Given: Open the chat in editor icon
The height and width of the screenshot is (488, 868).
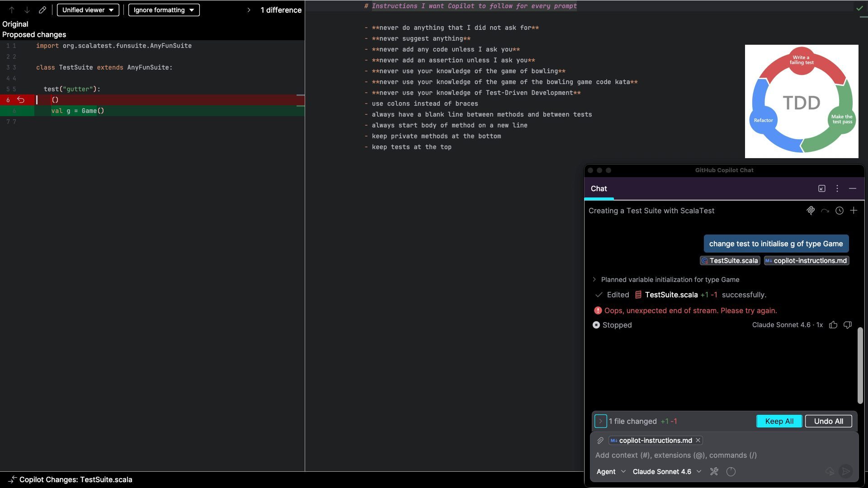Looking at the screenshot, I should [x=822, y=188].
